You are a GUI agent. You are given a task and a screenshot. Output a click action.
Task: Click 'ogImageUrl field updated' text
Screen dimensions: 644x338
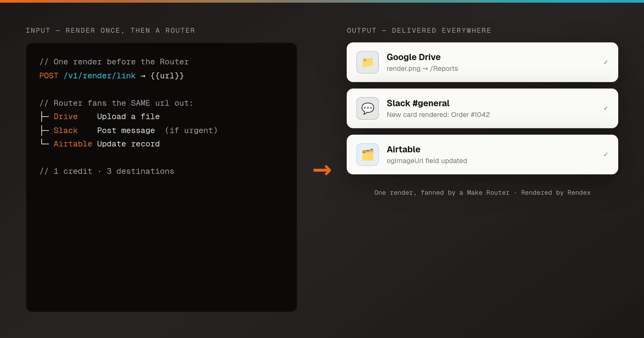427,161
